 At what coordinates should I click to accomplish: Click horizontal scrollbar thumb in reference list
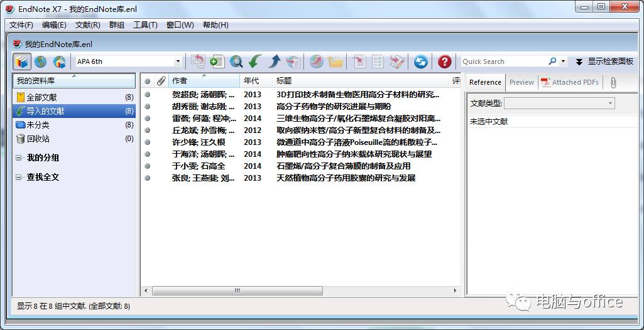pyautogui.click(x=237, y=290)
